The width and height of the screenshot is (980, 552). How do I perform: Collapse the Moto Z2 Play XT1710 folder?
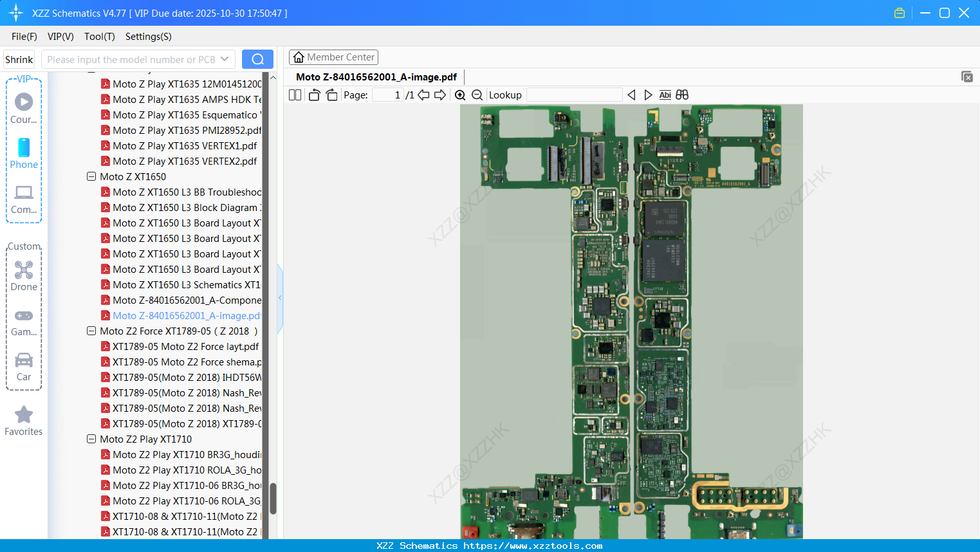coord(91,439)
